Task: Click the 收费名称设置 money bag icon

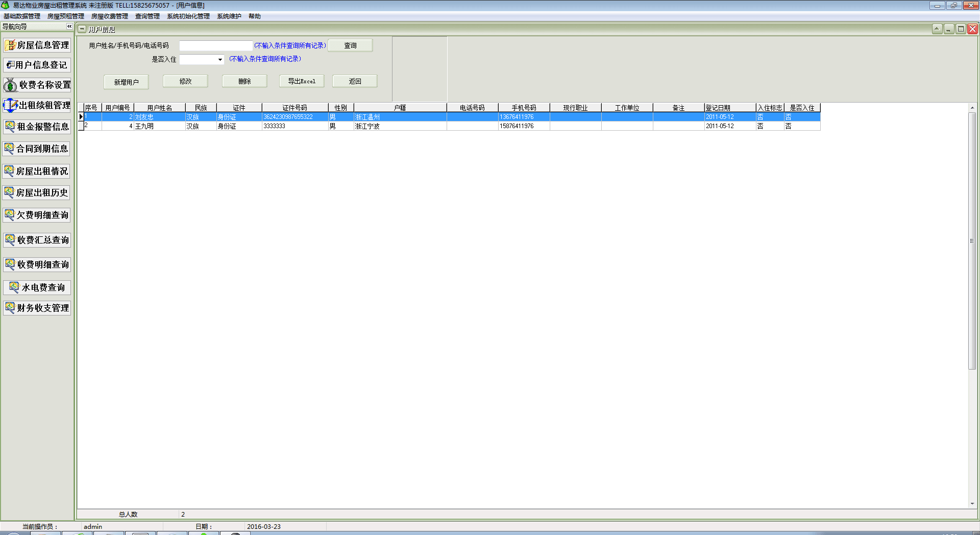Action: tap(10, 85)
